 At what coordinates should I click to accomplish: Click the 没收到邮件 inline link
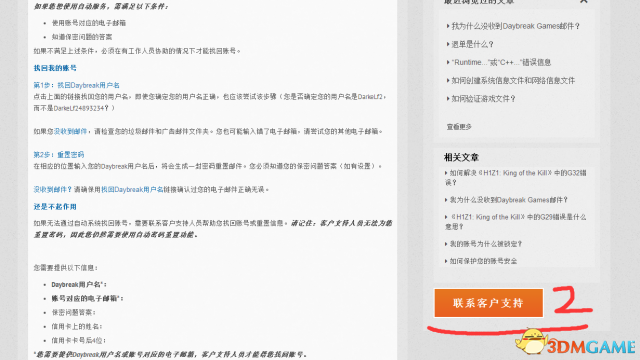[70, 131]
